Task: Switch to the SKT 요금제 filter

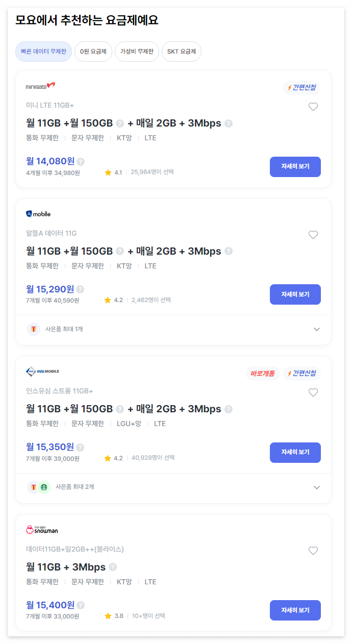Action: (181, 52)
